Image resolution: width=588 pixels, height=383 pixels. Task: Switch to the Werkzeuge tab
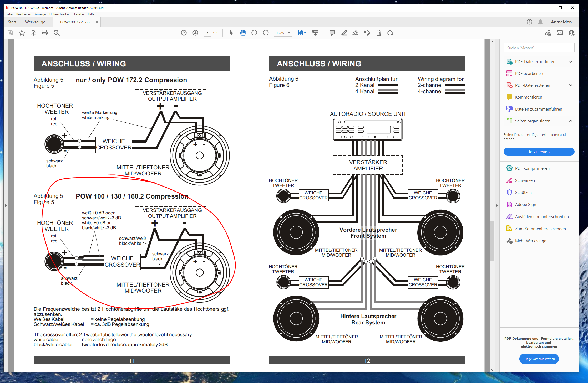(x=35, y=22)
